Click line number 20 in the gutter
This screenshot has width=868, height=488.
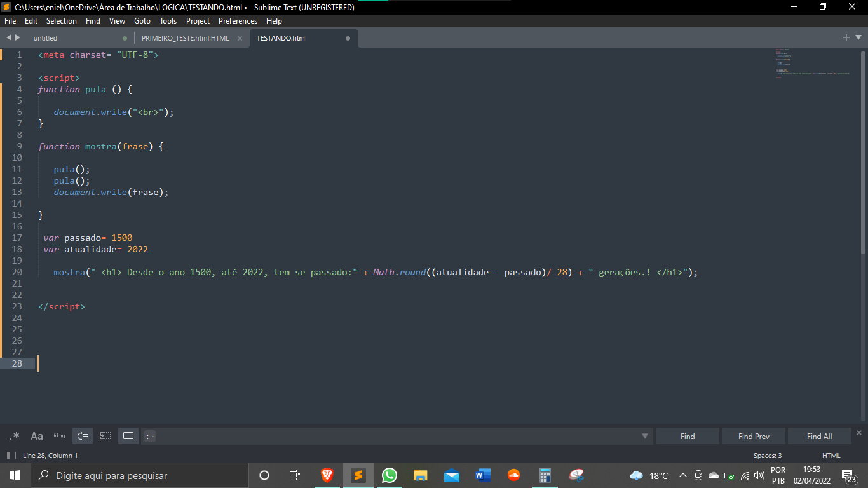click(17, 272)
